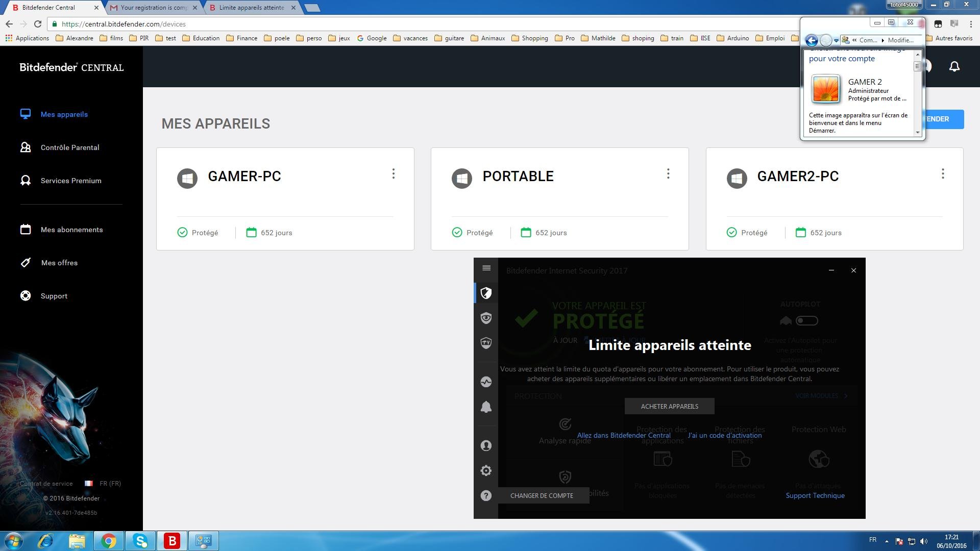
Task: Open the Support page
Action: [x=44, y=296]
